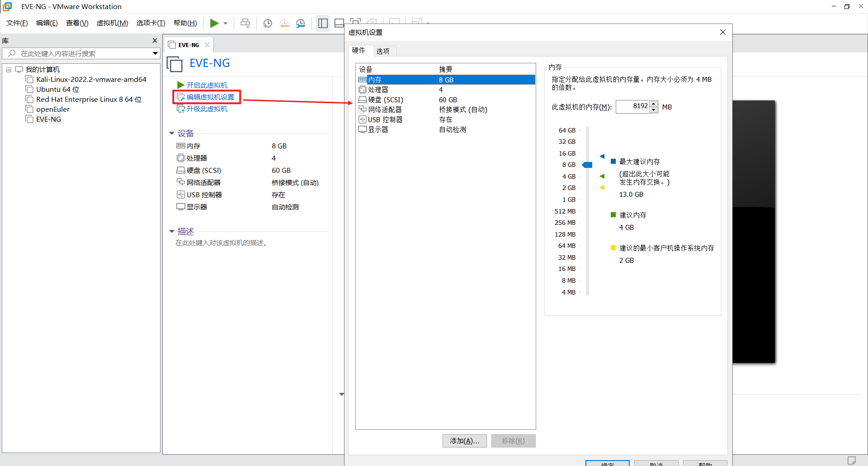Open the 选项卡(T) menu
868x466 pixels.
(151, 23)
